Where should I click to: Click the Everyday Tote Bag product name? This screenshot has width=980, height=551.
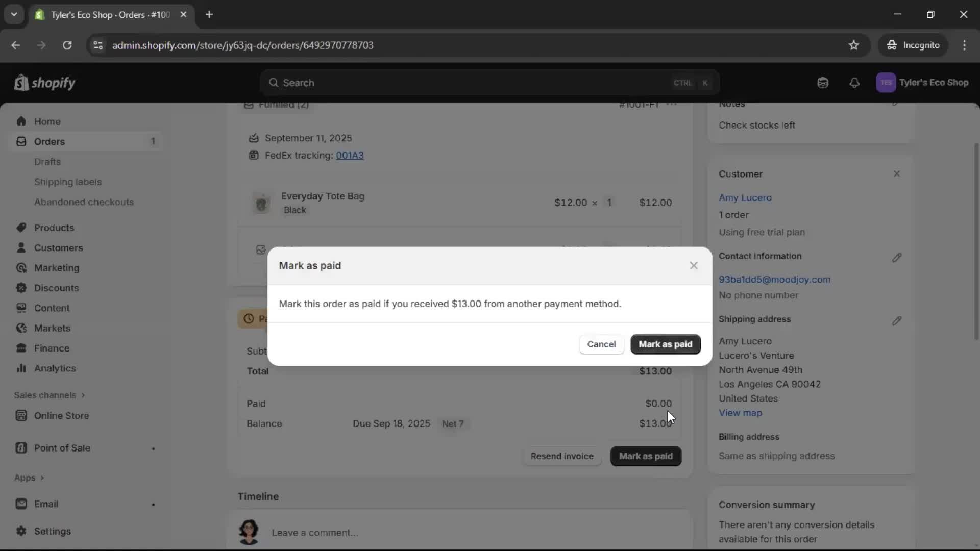point(323,196)
